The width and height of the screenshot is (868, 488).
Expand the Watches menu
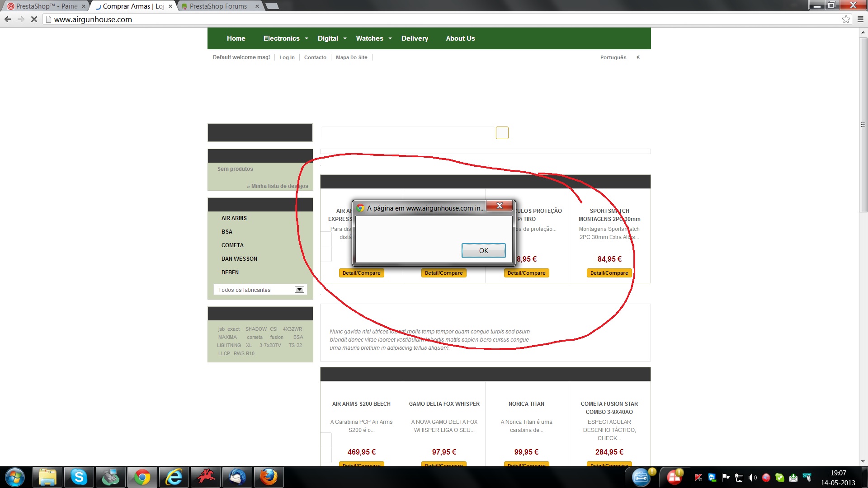[373, 38]
